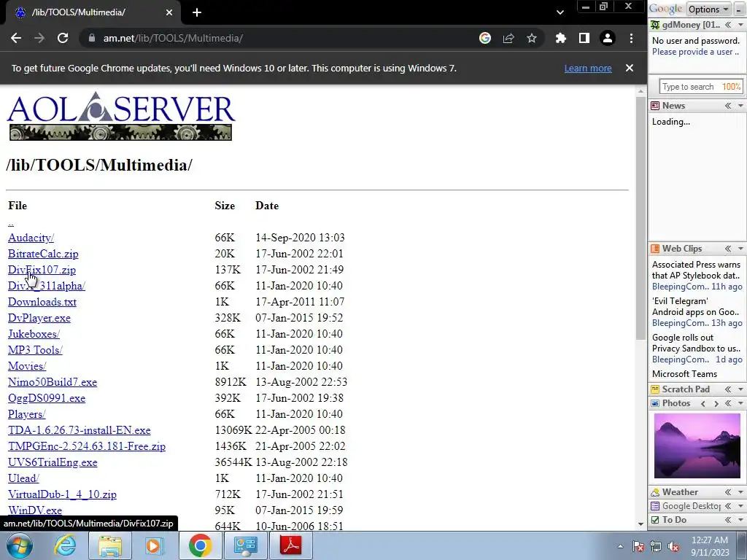Go back using the browser back arrow
Screen dimensions: 747x560
(x=16, y=38)
